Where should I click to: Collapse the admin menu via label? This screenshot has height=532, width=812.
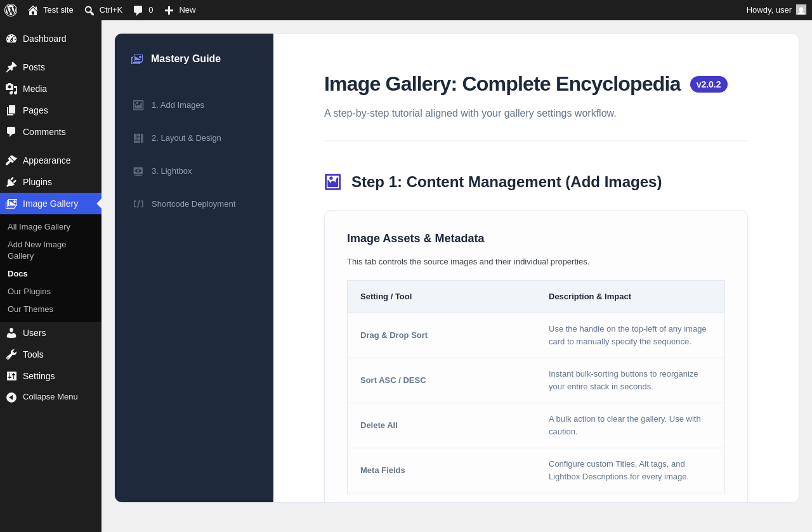click(50, 397)
